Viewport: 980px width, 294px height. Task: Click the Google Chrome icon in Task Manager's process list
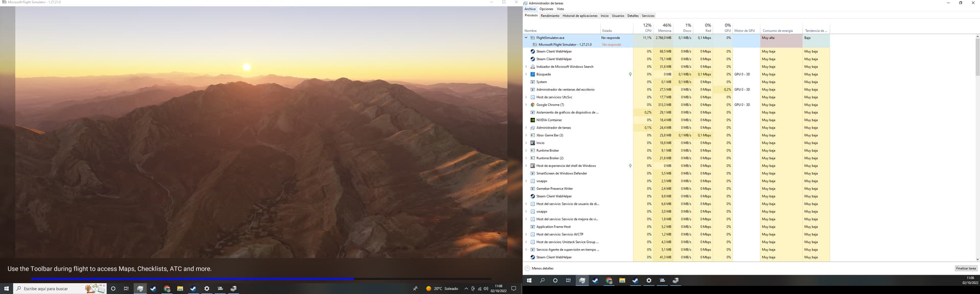[533, 105]
